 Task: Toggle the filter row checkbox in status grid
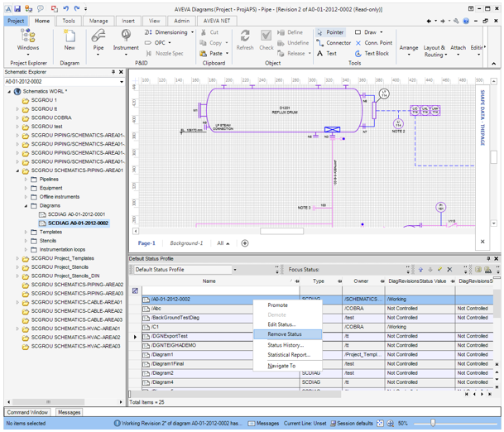136,290
